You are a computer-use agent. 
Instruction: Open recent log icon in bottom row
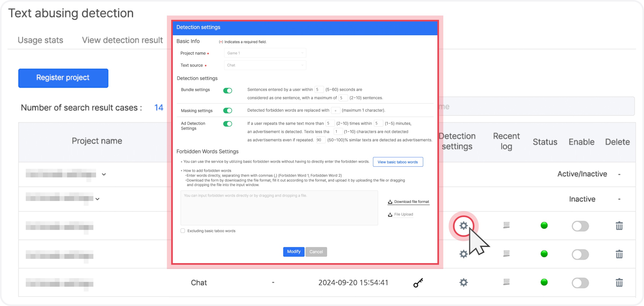point(506,282)
